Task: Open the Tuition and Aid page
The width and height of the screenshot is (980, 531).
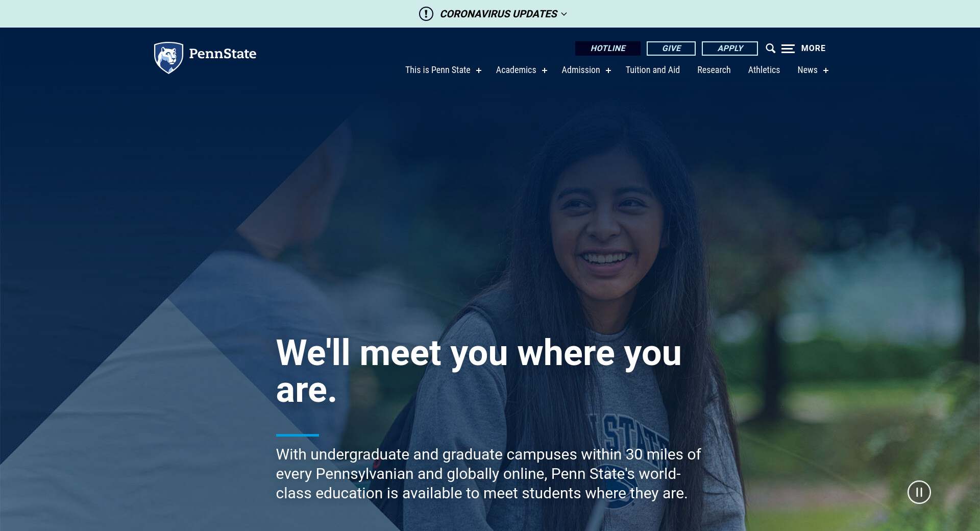Action: [x=652, y=70]
